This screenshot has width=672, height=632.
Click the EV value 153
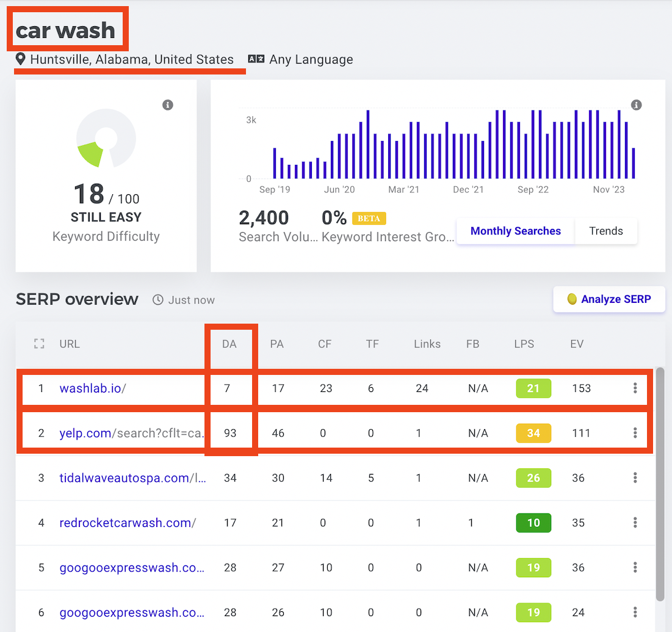click(x=582, y=388)
